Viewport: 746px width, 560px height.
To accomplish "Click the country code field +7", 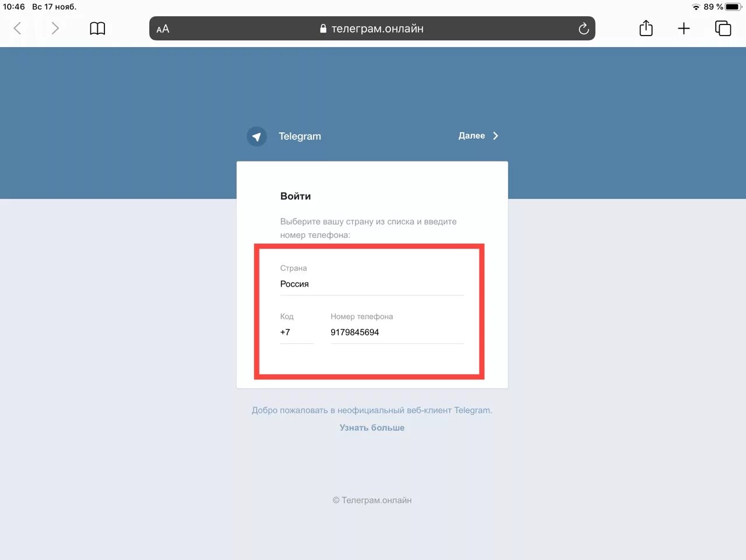I will pyautogui.click(x=297, y=332).
